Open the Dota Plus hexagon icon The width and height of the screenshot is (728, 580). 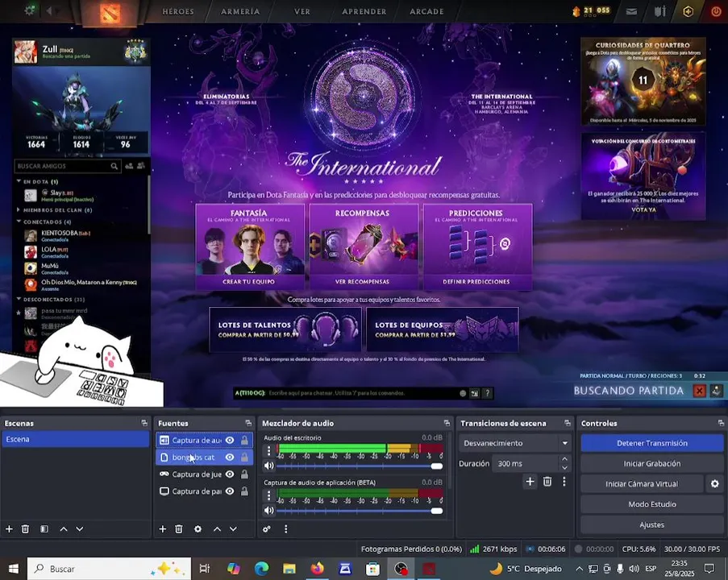point(688,11)
